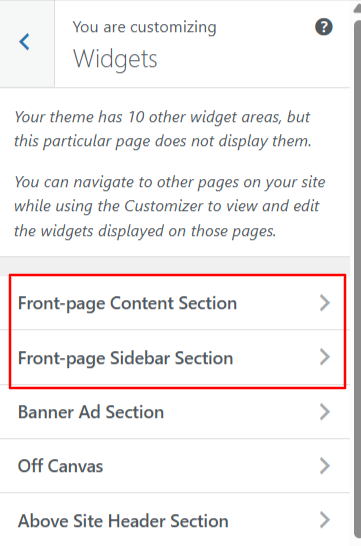Click the '10 other widget areas' notice text
Viewport: 361px width, 546px height.
[162, 129]
